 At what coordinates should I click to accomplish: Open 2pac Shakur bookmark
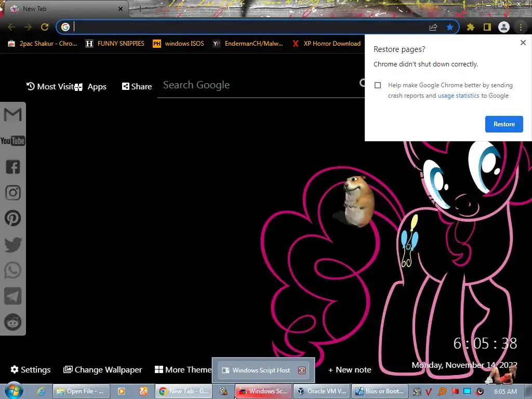coord(43,44)
